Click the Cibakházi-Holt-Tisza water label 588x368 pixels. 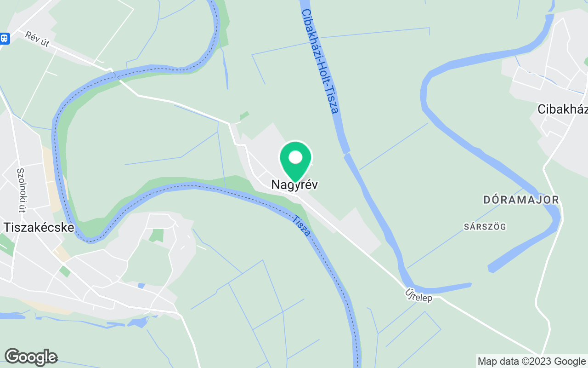click(x=321, y=61)
